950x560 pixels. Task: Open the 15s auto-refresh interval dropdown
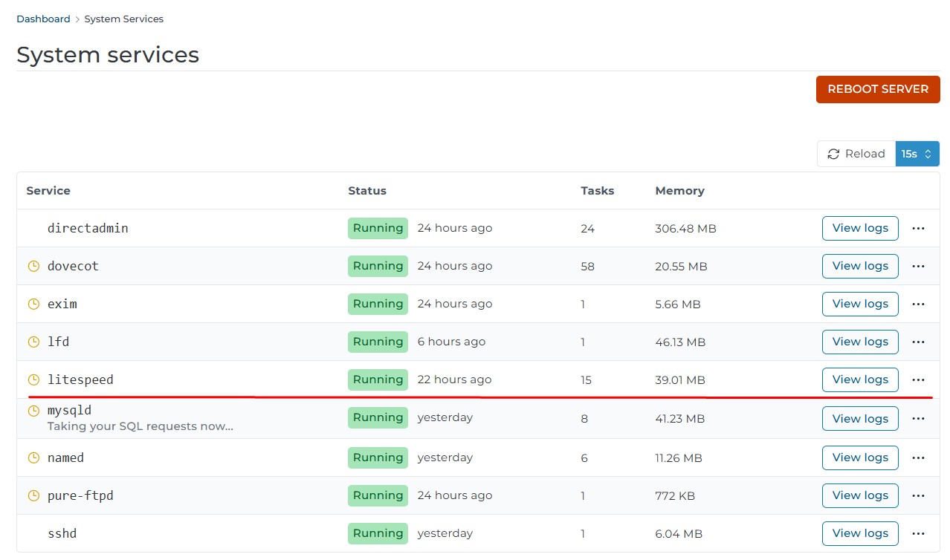pyautogui.click(x=917, y=154)
